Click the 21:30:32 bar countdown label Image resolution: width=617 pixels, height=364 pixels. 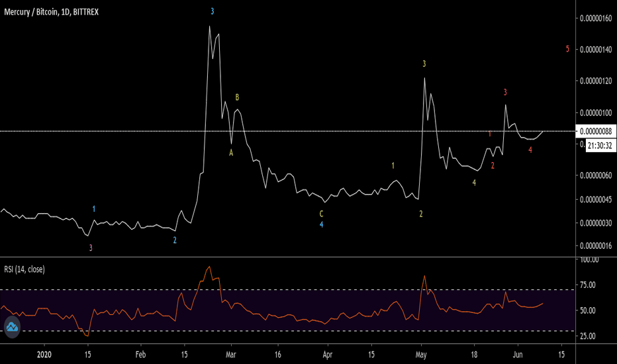600,146
